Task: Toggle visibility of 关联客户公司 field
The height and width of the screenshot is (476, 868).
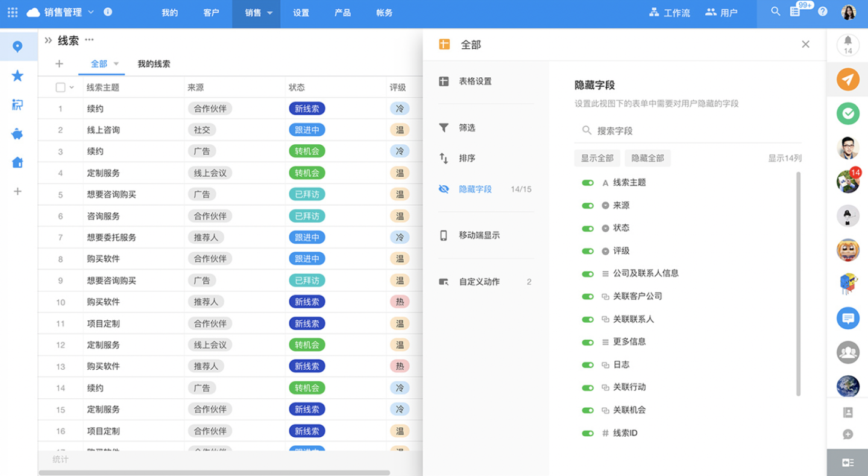Action: [588, 297]
